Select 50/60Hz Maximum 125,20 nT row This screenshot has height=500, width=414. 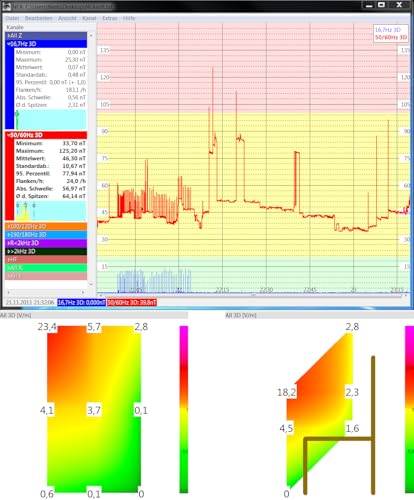point(51,151)
